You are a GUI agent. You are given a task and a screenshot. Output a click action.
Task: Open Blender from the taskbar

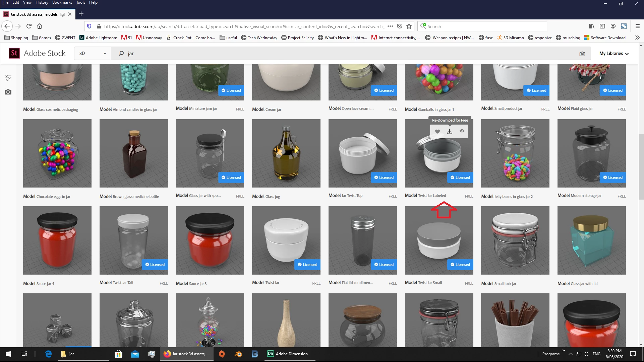pos(238,354)
